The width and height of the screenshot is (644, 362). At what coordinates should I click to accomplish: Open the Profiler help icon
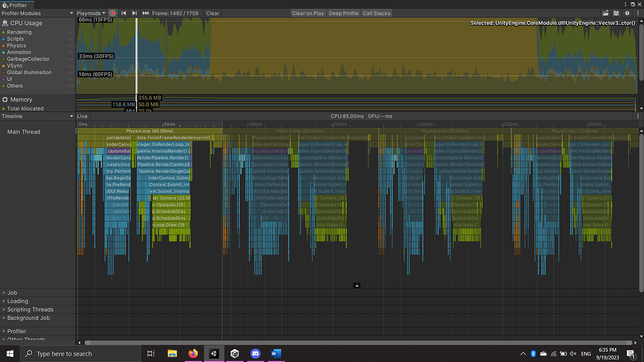tap(627, 13)
